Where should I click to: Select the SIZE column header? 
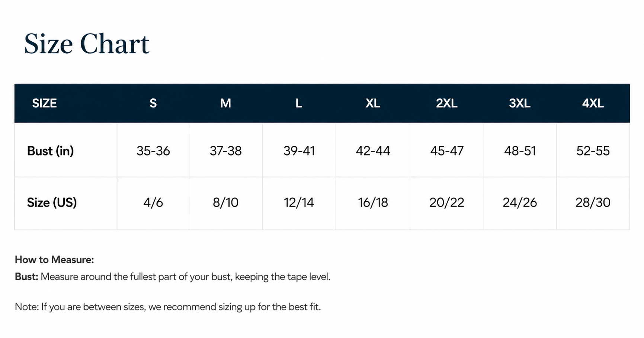click(44, 103)
